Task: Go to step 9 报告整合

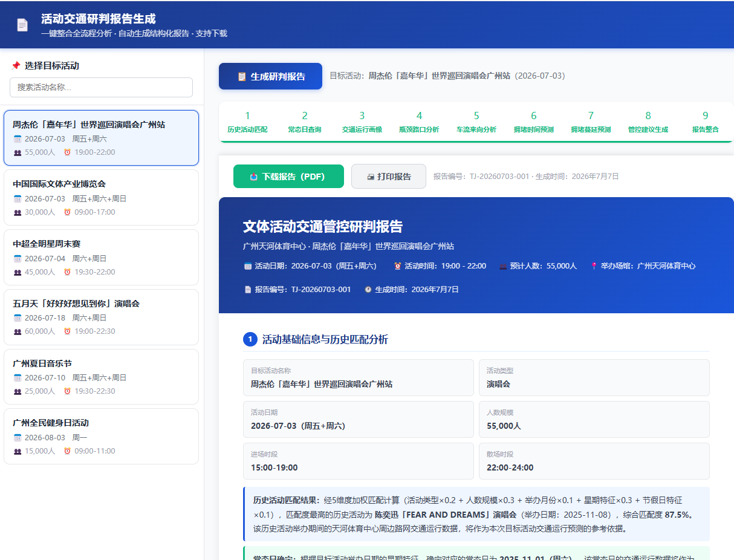Action: [x=705, y=122]
